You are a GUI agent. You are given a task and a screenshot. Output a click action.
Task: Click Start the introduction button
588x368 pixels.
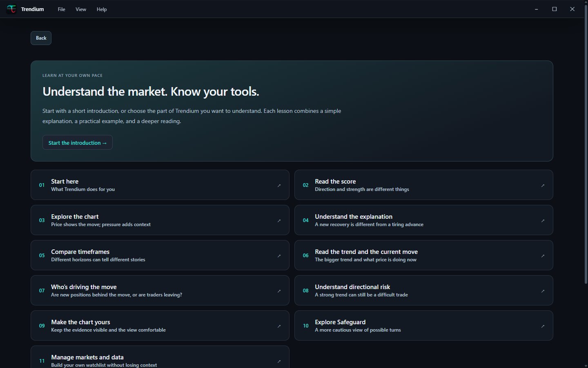tap(78, 142)
